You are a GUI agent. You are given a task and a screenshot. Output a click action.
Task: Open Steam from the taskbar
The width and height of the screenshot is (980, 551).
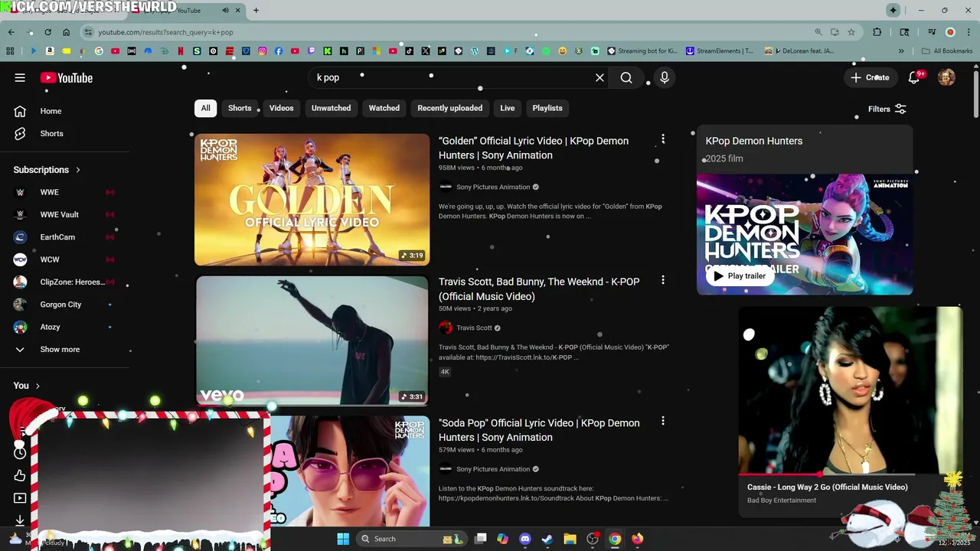pyautogui.click(x=547, y=539)
